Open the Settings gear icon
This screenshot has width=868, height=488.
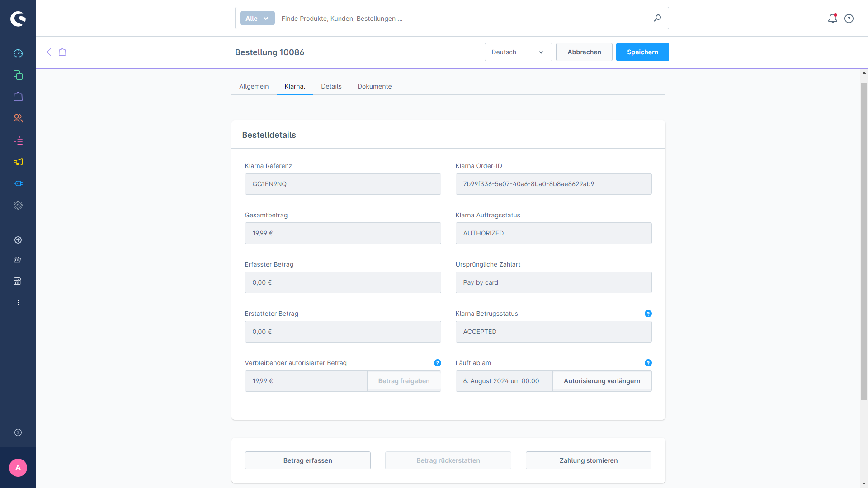(18, 205)
